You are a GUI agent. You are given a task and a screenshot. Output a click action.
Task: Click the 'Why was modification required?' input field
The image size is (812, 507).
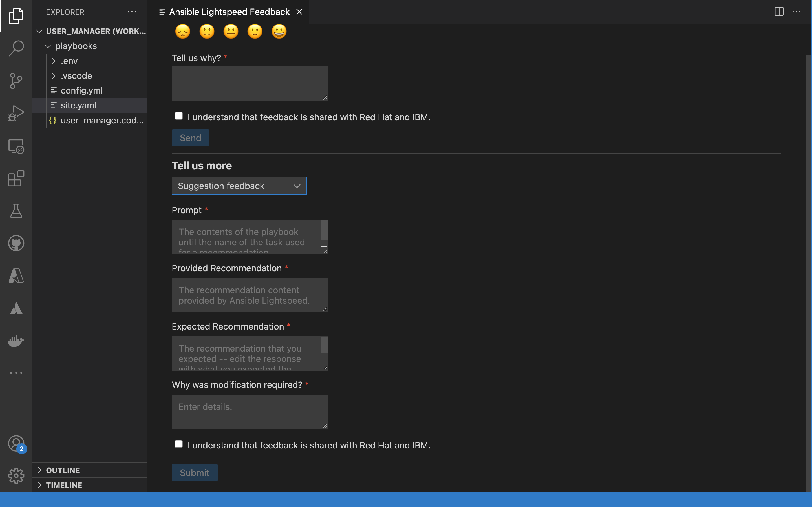250,411
